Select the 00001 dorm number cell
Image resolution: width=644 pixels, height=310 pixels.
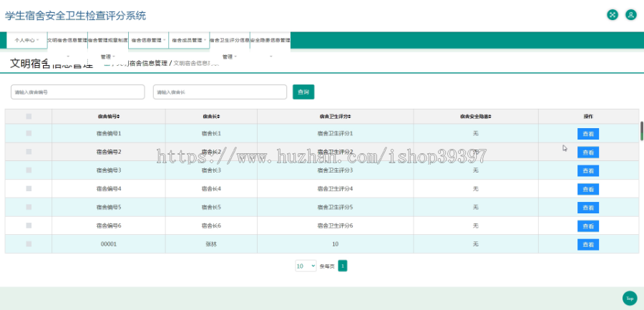(x=109, y=244)
